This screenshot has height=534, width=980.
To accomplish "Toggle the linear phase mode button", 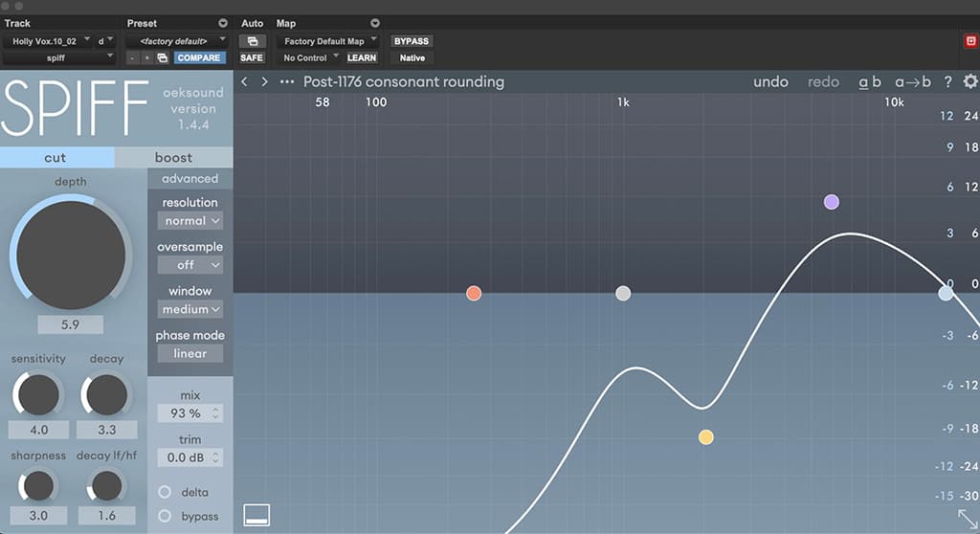I will point(190,353).
